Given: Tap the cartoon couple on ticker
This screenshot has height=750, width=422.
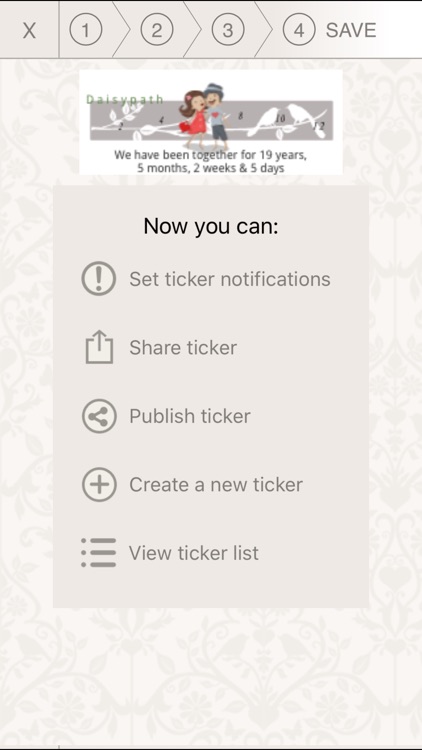Looking at the screenshot, I should (x=205, y=116).
